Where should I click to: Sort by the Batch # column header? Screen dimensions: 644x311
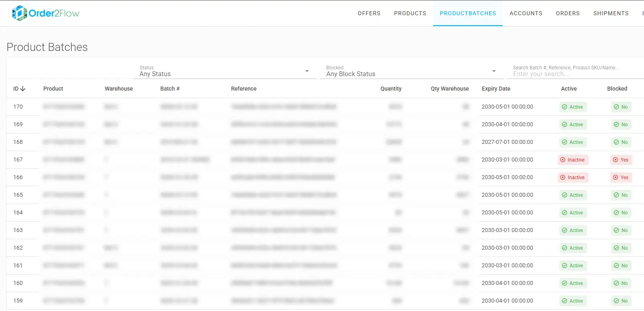(x=170, y=89)
